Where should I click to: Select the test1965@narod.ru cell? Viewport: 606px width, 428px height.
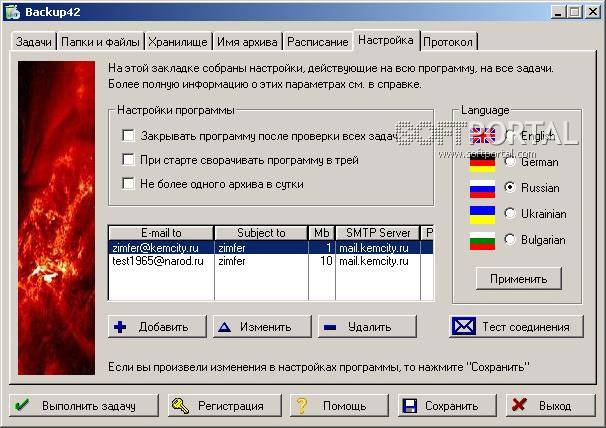pos(161,261)
